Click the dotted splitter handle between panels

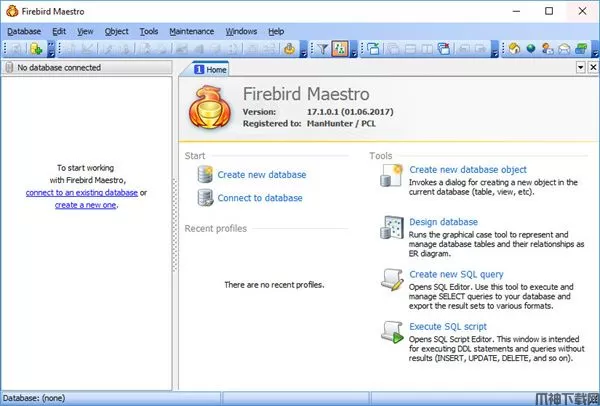pos(175,226)
